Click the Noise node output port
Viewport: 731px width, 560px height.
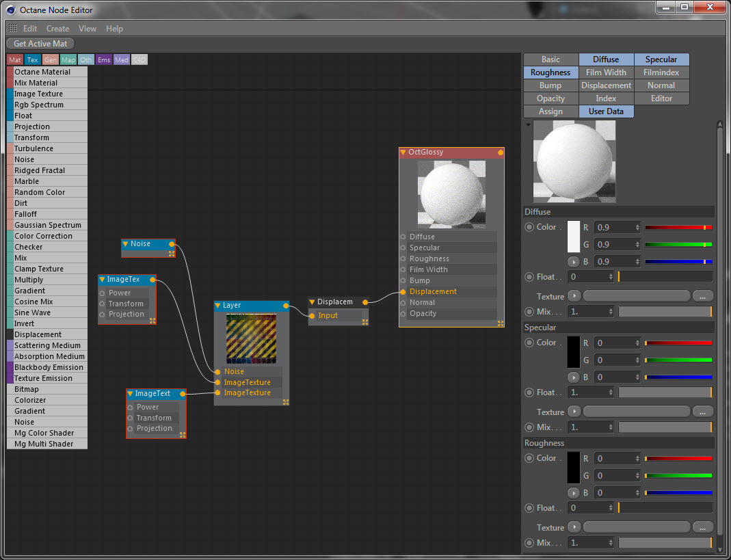[x=172, y=244]
